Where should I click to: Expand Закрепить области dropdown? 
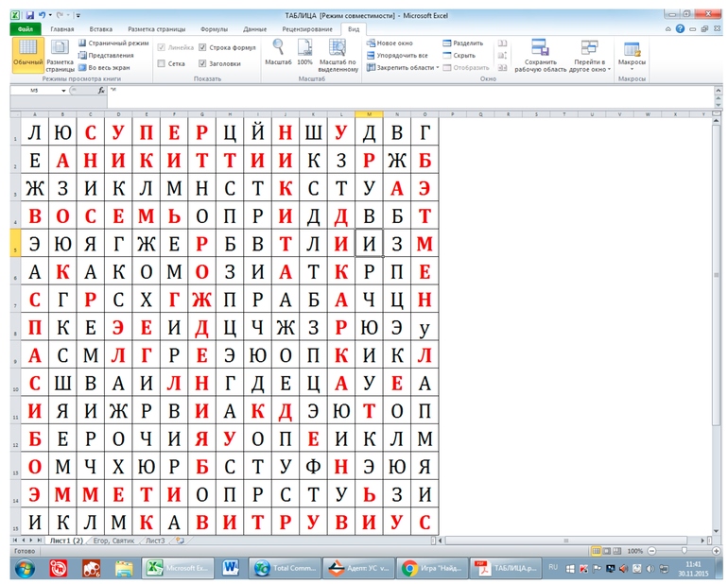point(406,68)
